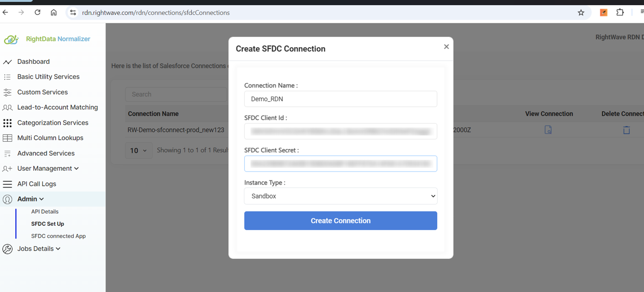Click the Search box above the table
The width and height of the screenshot is (644, 292).
coord(176,94)
